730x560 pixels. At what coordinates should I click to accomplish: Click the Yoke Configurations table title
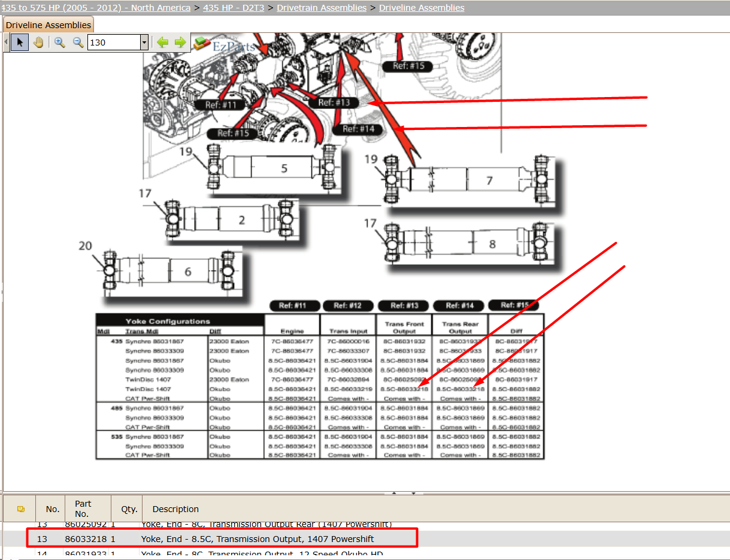point(168,322)
